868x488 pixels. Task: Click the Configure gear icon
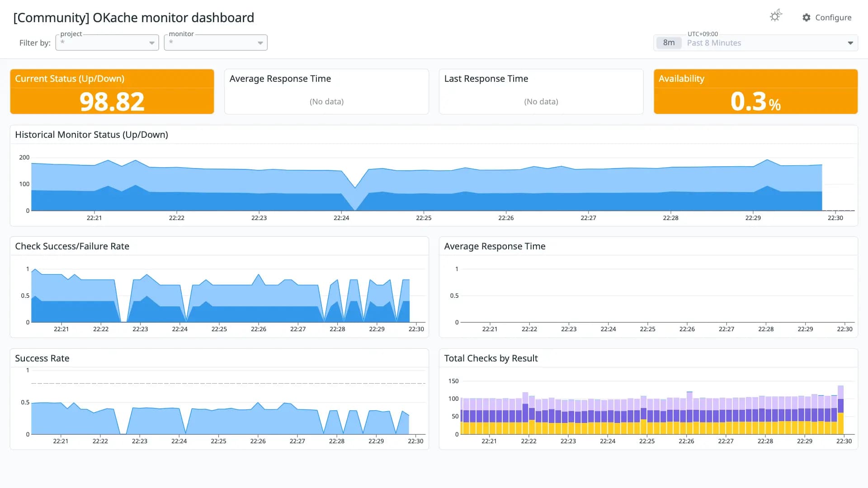pyautogui.click(x=807, y=17)
